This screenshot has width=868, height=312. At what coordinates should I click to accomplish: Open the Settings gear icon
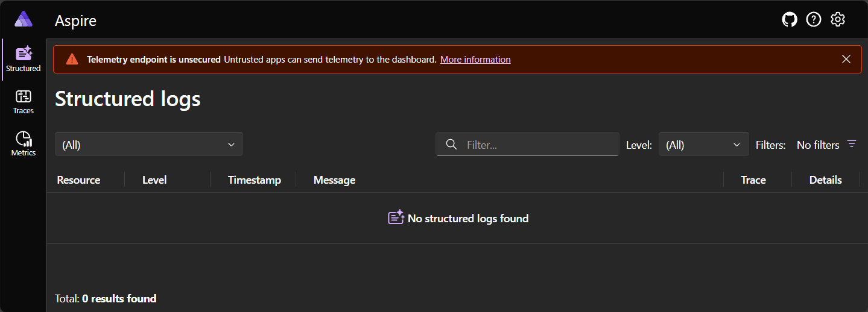838,20
